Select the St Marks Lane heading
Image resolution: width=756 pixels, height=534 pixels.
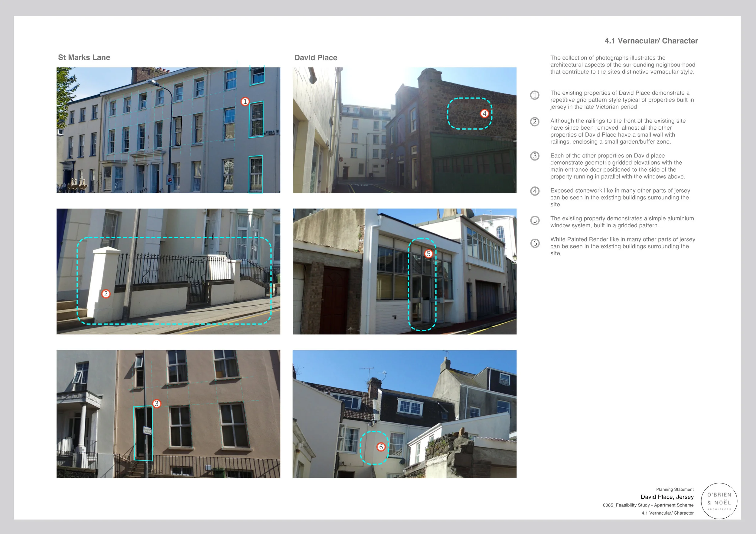[84, 57]
